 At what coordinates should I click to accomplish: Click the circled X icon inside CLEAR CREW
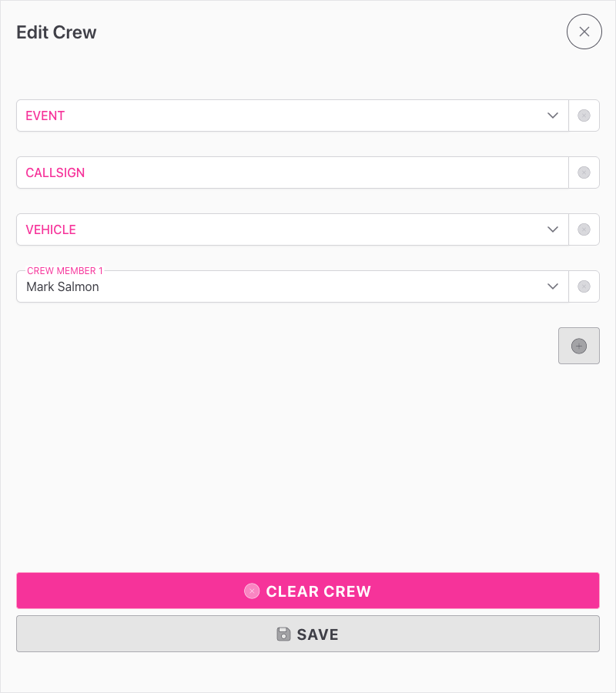(x=252, y=591)
